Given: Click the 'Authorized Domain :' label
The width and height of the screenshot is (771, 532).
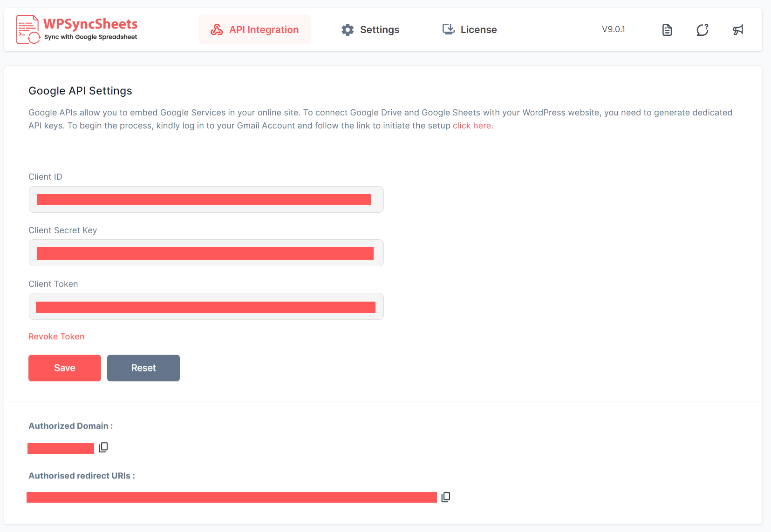Looking at the screenshot, I should tap(71, 426).
